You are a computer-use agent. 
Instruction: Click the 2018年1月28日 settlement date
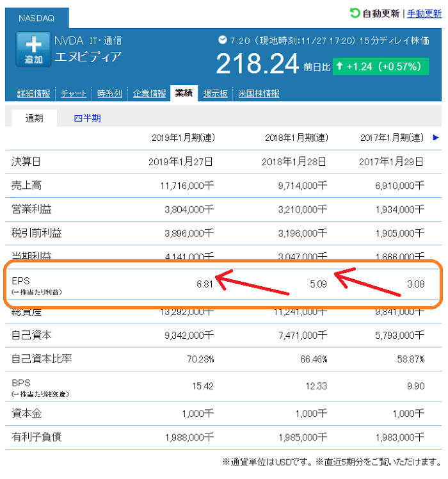pos(294,161)
